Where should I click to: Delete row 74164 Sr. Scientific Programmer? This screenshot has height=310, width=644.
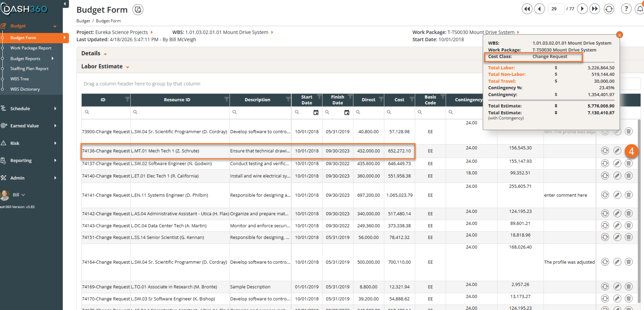(x=629, y=262)
